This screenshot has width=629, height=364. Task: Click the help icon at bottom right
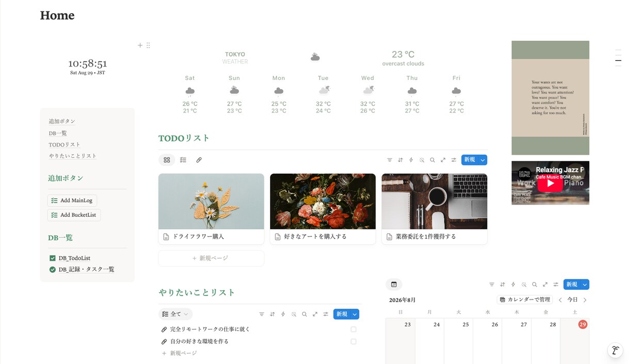click(615, 351)
